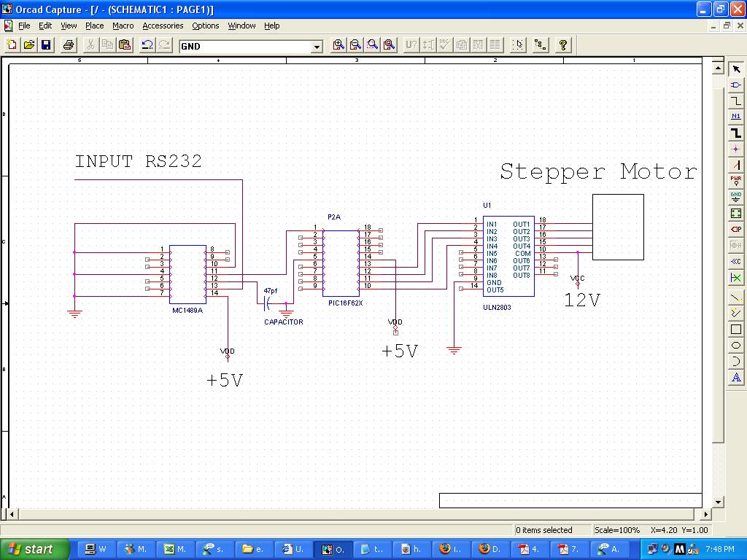Zoom out of the schematic
747x560 pixels.
pyautogui.click(x=355, y=45)
